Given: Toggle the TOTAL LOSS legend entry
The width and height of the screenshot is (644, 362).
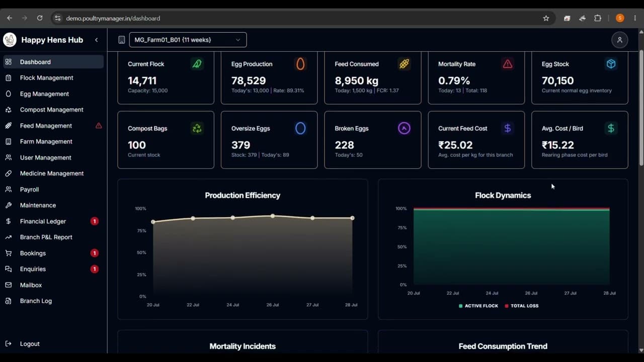Looking at the screenshot, I should [x=522, y=306].
